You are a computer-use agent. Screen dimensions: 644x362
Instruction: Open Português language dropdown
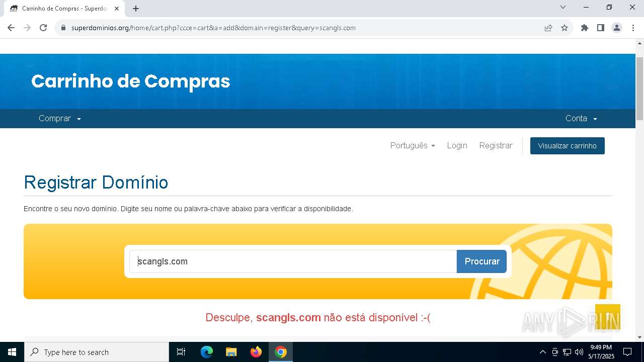(413, 145)
